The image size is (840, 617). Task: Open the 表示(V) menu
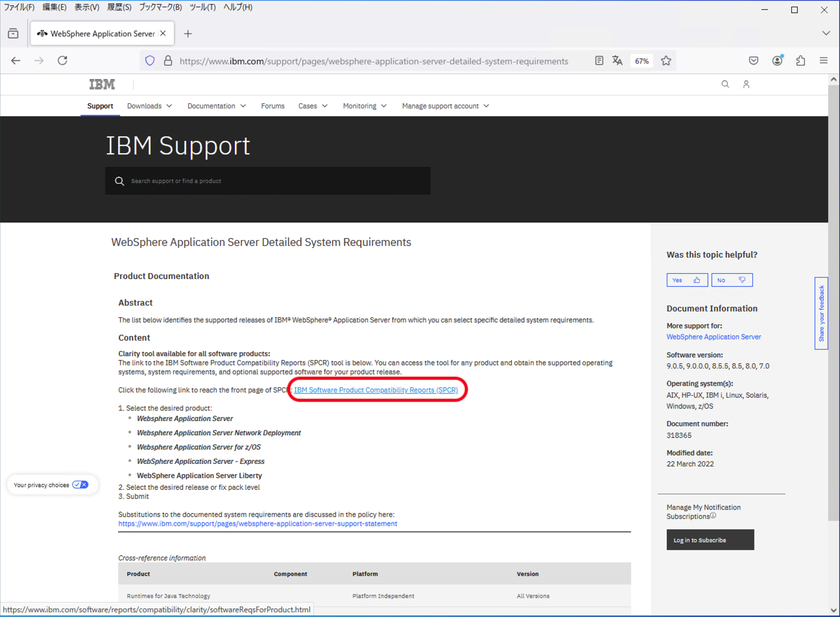[86, 7]
